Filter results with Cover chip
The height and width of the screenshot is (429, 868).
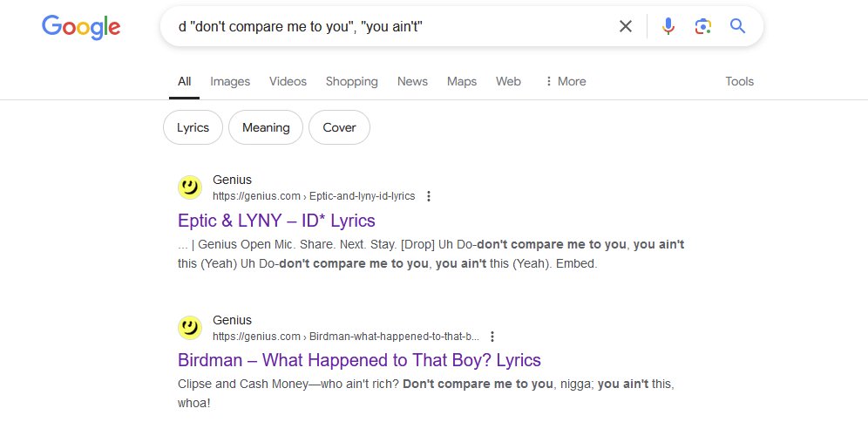tap(339, 127)
